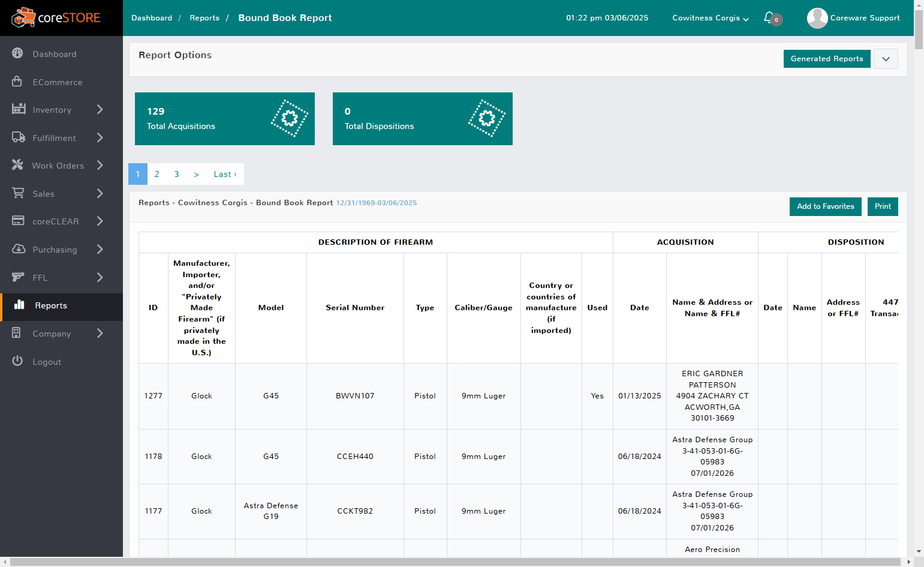
Task: Go to pagination page 2
Action: pos(157,174)
